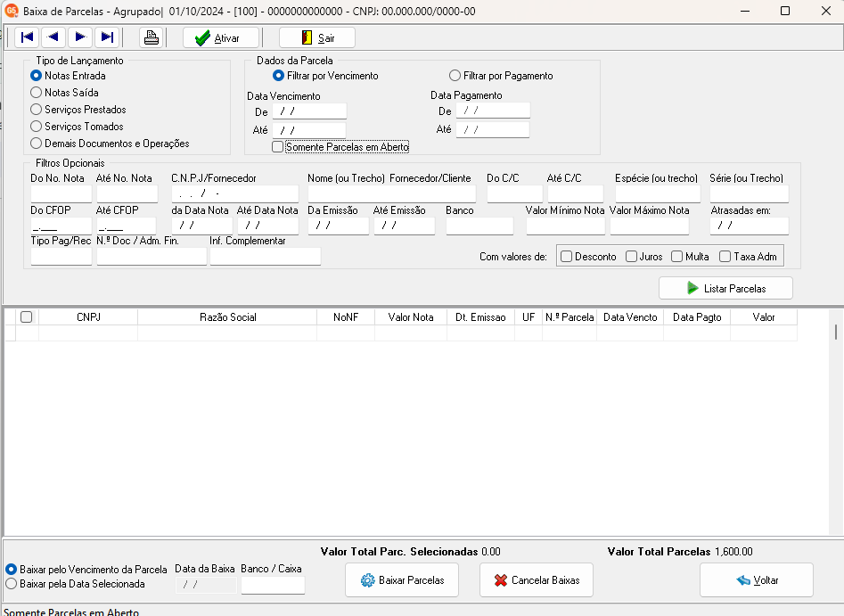Screen dimensions: 844x616
Task: Click the Série (ou Trecho) field
Action: point(750,193)
